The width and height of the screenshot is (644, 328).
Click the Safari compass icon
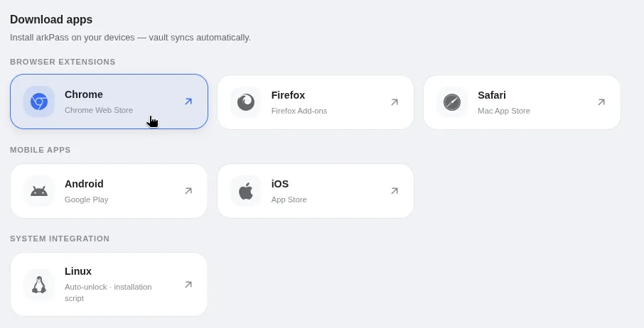click(452, 102)
